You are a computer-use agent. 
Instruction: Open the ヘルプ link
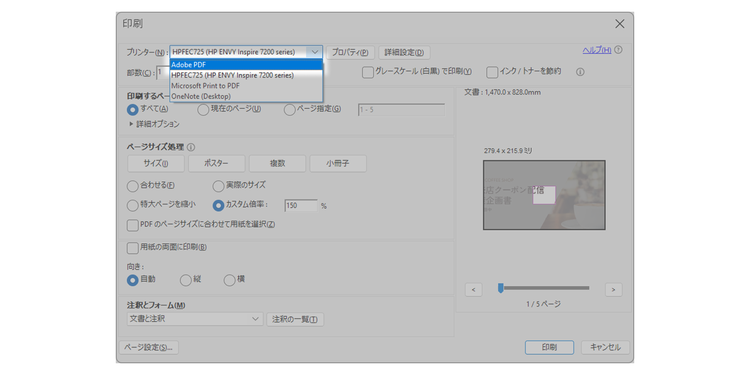click(x=596, y=50)
